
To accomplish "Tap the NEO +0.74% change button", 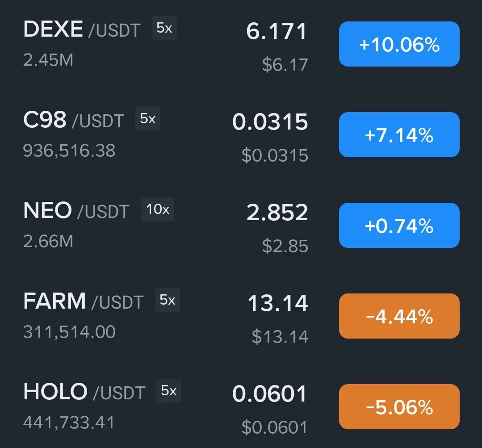I will 399,226.
